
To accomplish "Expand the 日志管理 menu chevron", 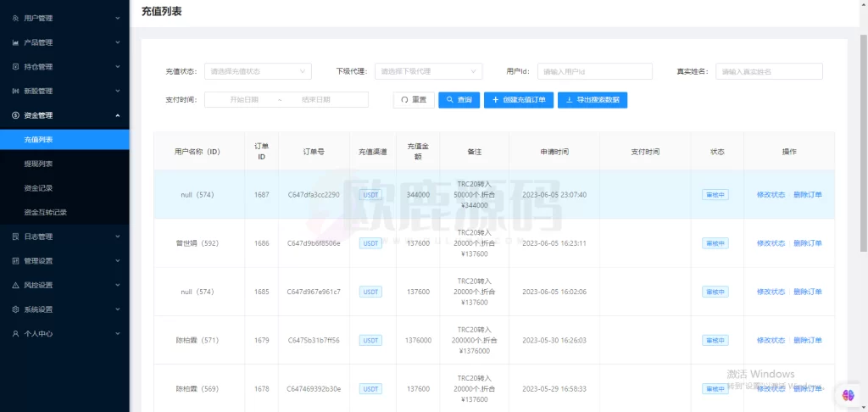I will (x=117, y=237).
